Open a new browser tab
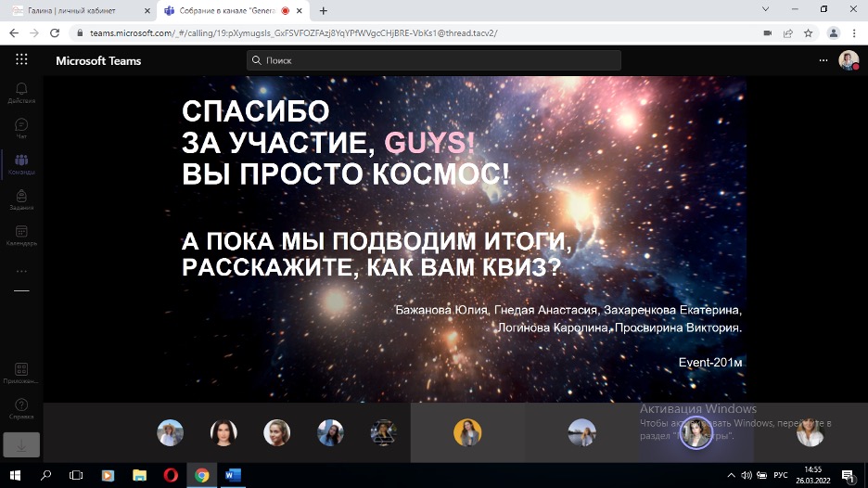Screen dimensions: 868x488 tap(324, 11)
